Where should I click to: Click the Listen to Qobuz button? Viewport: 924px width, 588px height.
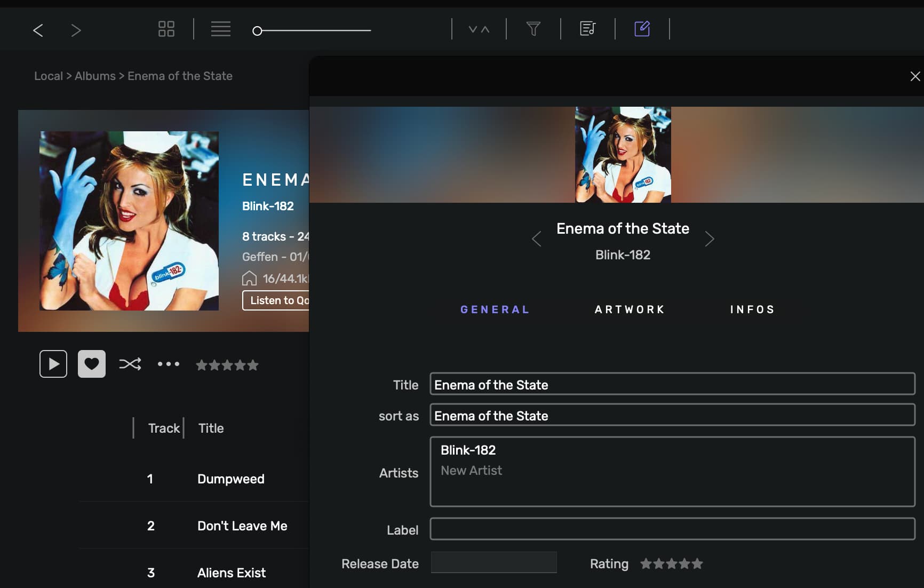[x=276, y=300]
